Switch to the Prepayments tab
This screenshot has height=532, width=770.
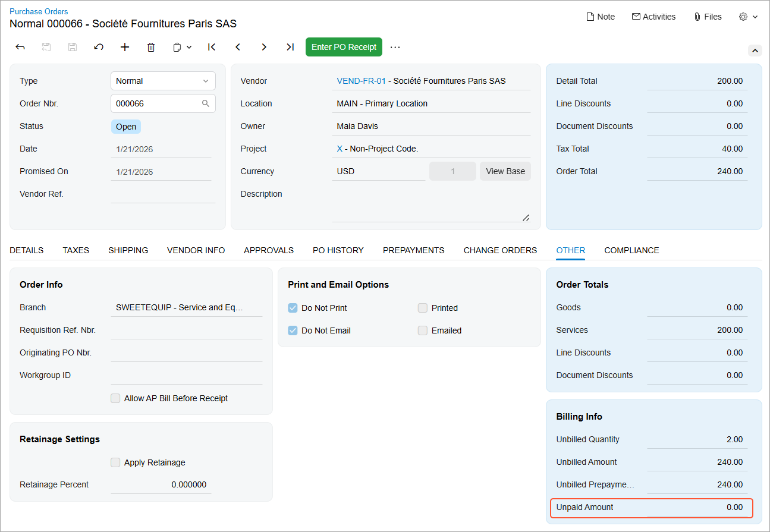(x=414, y=250)
